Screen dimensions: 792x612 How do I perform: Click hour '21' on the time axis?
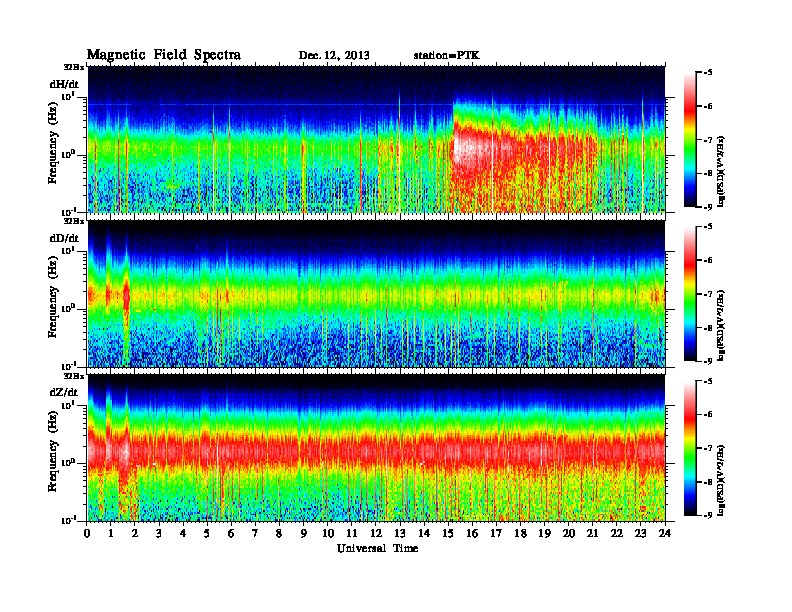(592, 533)
